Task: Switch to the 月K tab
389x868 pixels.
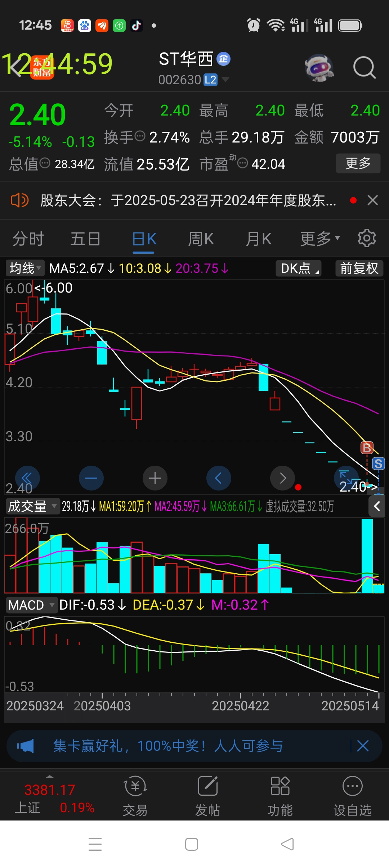Action: coord(259,239)
